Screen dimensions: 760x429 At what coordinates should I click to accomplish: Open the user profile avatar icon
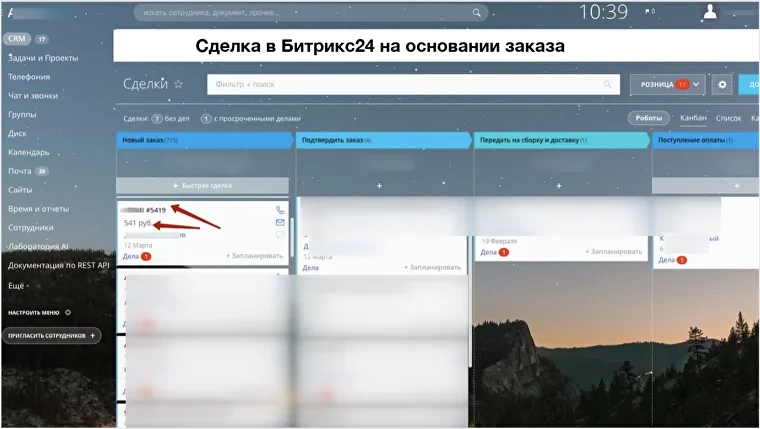pyautogui.click(x=710, y=12)
